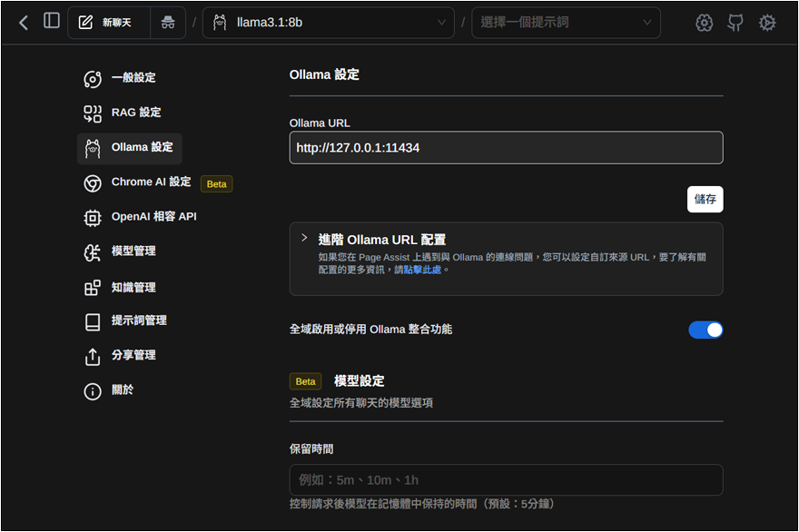The width and height of the screenshot is (799, 532).
Task: Click the llama icon in model selector
Action: click(x=220, y=23)
